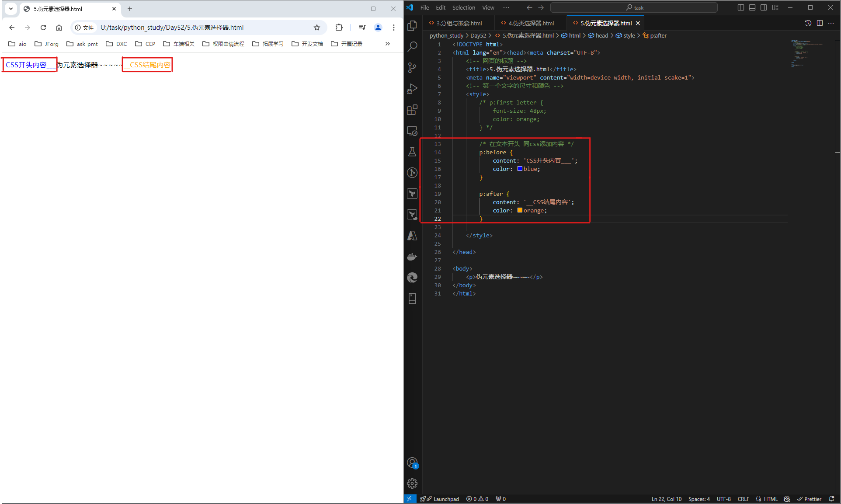Open the Explorer view in activity bar
Viewport: 841px width, 504px height.
[x=412, y=26]
